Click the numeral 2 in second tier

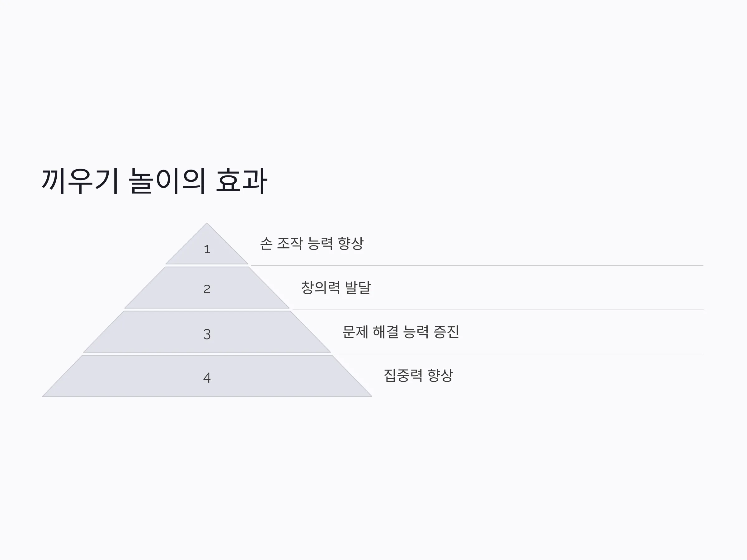pyautogui.click(x=207, y=289)
